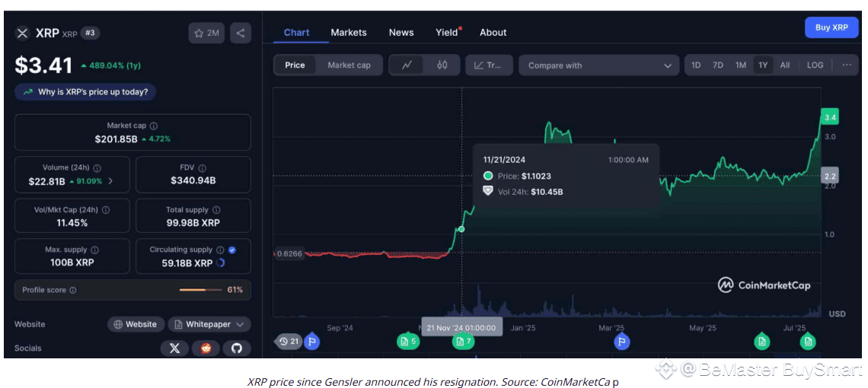Viewport: 868px width, 388px height.
Task: Click the 99.98B XRP total supply value
Action: (193, 223)
